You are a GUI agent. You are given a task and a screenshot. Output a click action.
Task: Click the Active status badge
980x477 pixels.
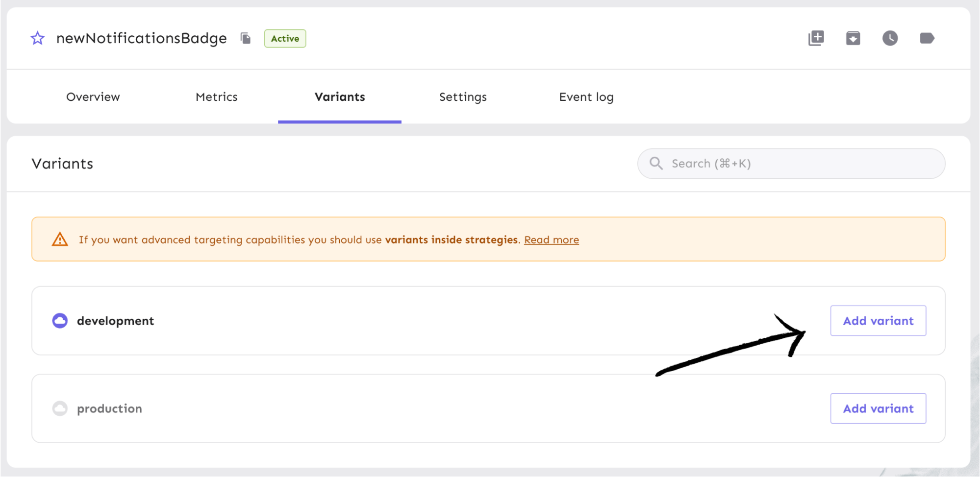pyautogui.click(x=285, y=38)
